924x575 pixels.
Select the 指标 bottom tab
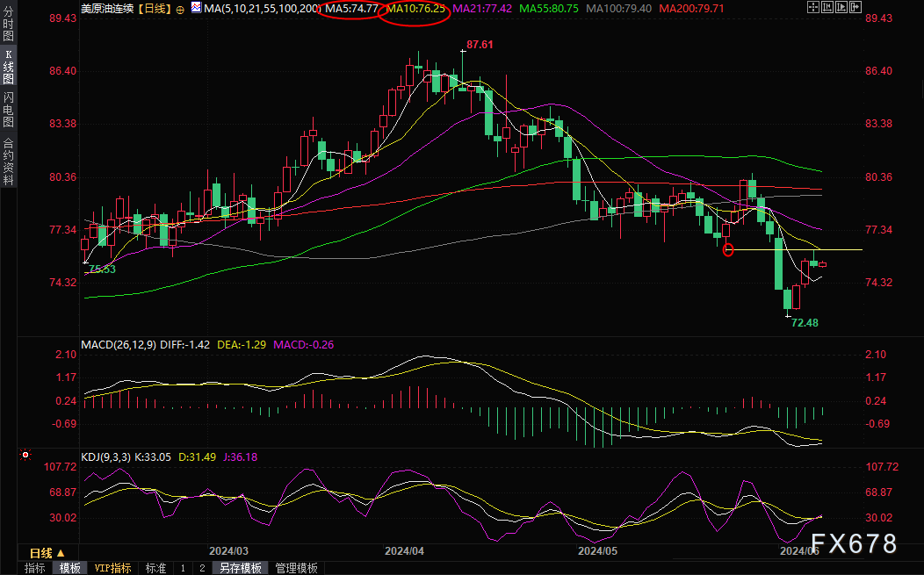pyautogui.click(x=35, y=568)
